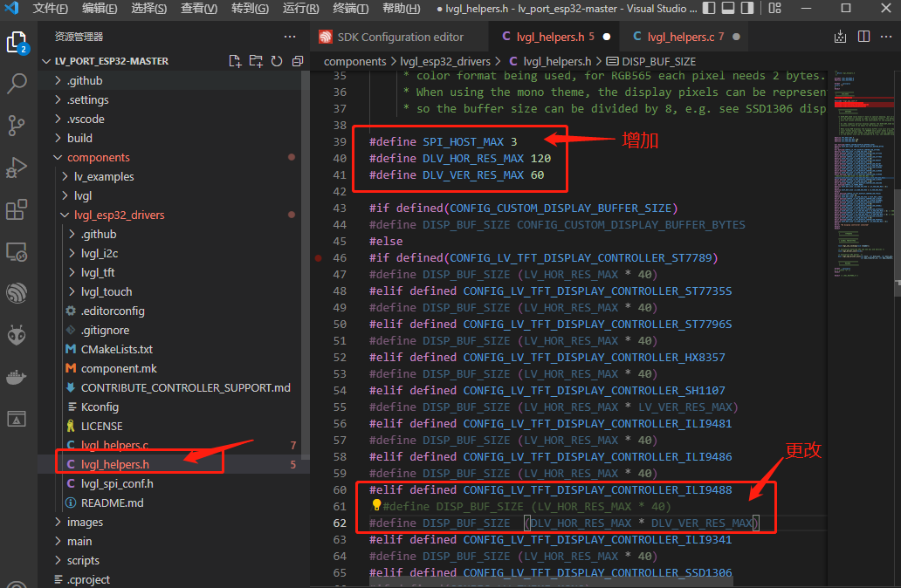The width and height of the screenshot is (901, 588).
Task: Click the lightbulb quick-fix on line 61
Action: click(x=376, y=505)
